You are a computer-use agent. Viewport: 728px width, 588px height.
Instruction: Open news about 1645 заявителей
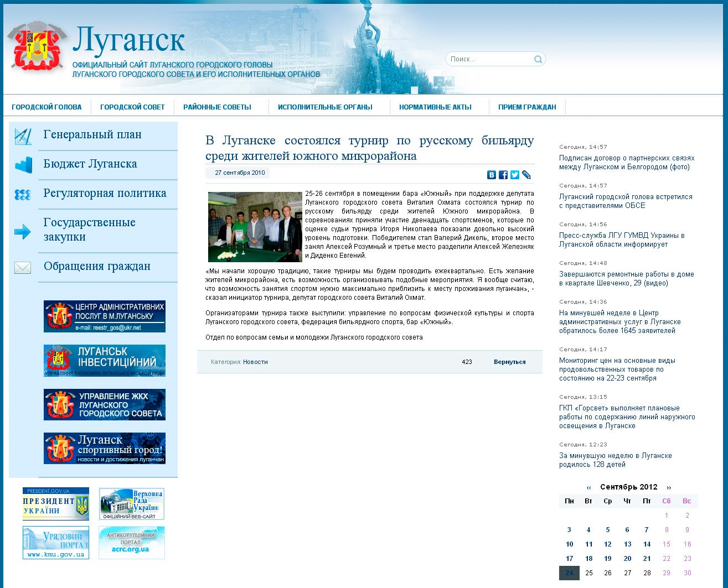click(x=620, y=322)
